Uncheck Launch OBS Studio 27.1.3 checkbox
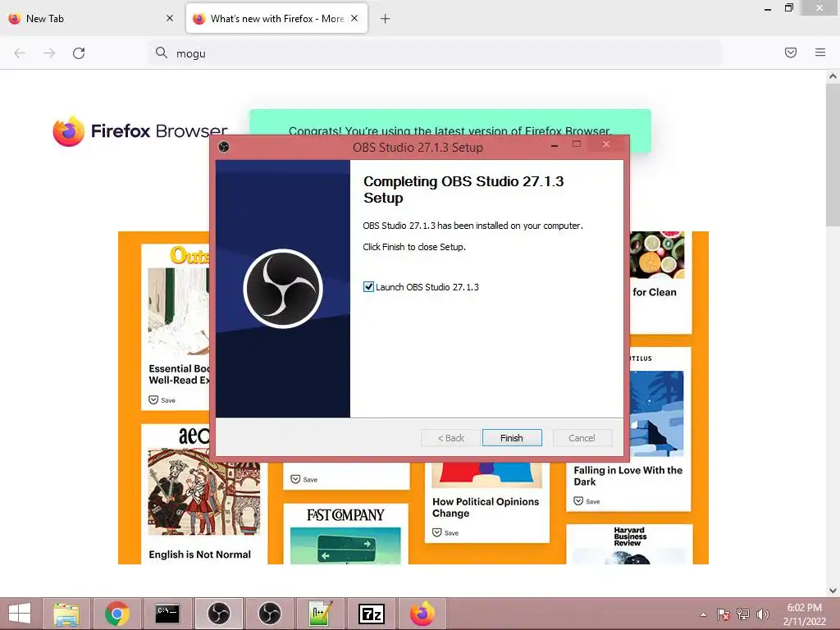 pyautogui.click(x=368, y=286)
